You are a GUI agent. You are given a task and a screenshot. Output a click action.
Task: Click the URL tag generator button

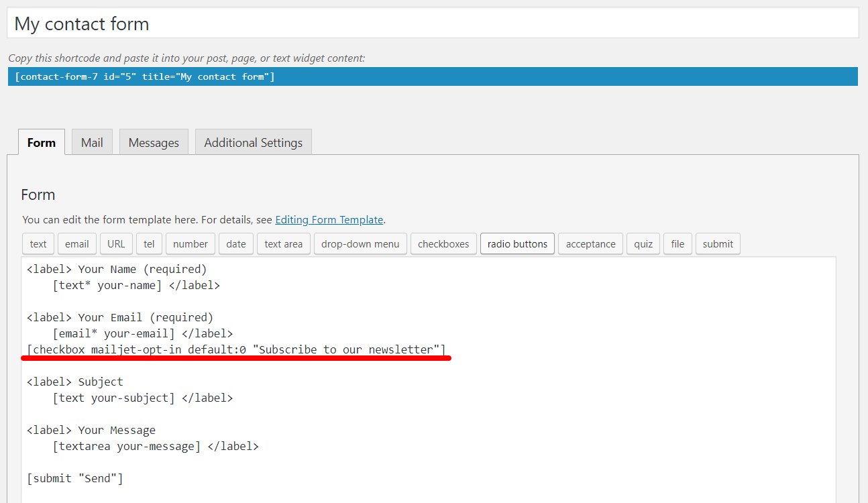pyautogui.click(x=116, y=244)
